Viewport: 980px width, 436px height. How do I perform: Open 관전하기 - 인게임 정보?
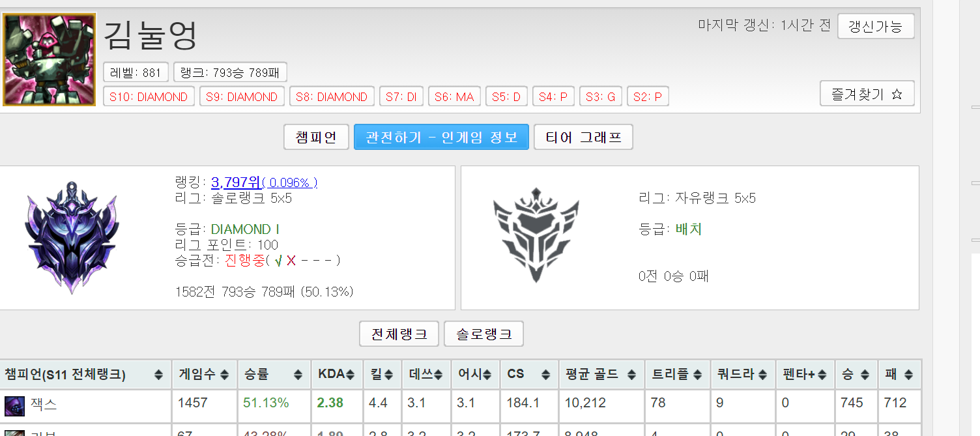point(441,138)
